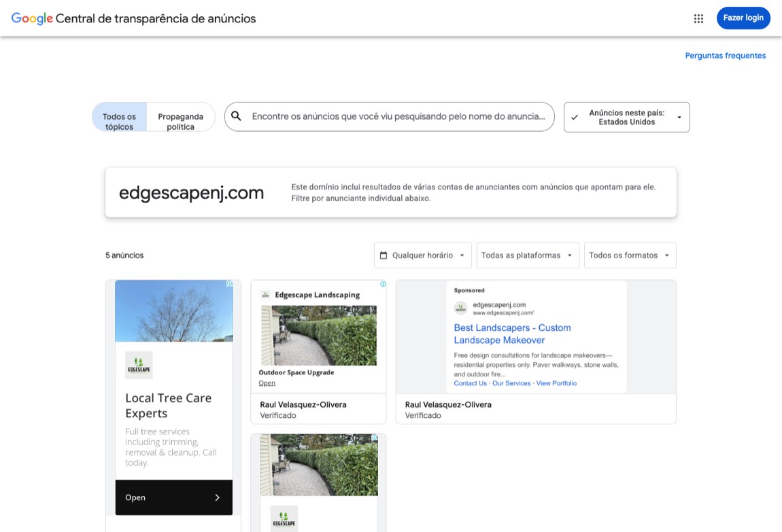Click the Full tree services description text
Viewport: 782px width, 532px height.
[x=171, y=447]
